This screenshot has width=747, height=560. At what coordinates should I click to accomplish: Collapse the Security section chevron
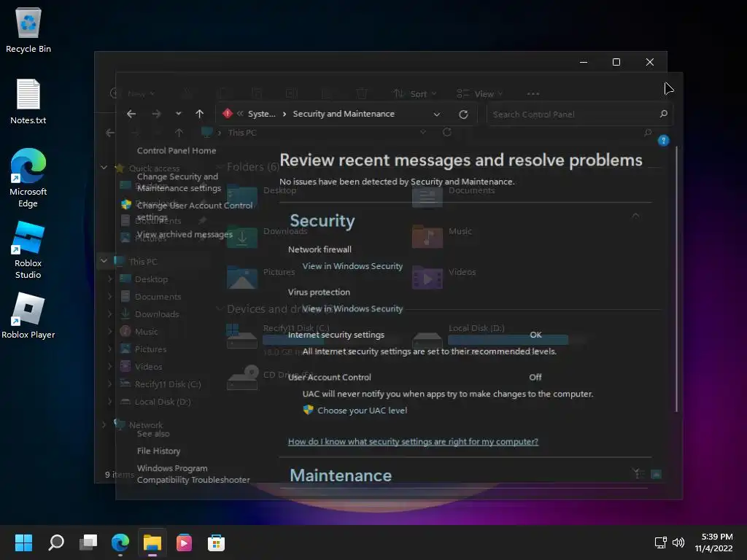635,216
